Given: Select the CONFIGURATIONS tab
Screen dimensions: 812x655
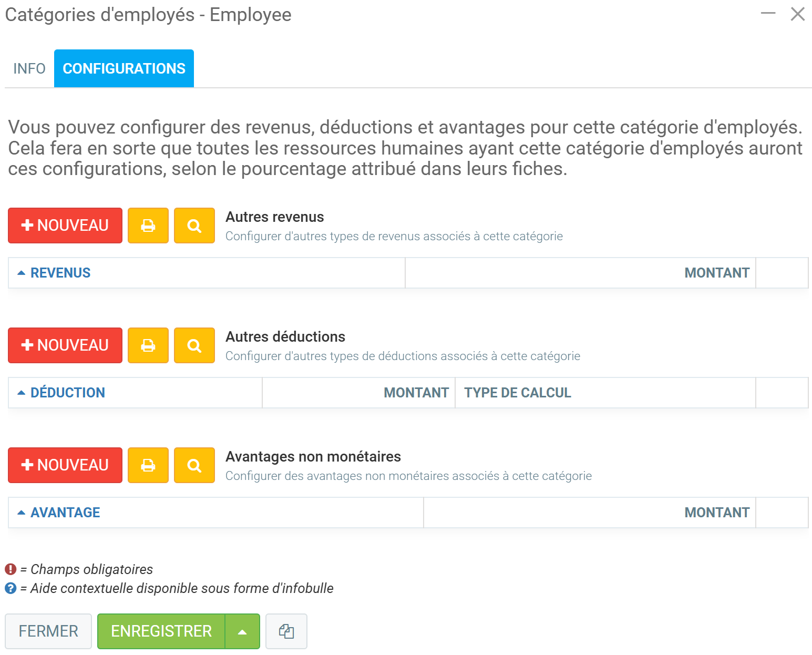Looking at the screenshot, I should [x=124, y=69].
